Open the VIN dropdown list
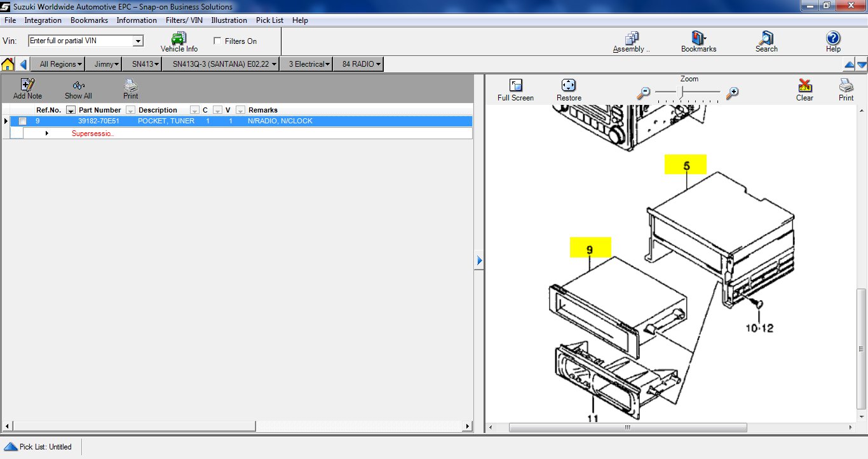This screenshot has height=459, width=868. 138,41
